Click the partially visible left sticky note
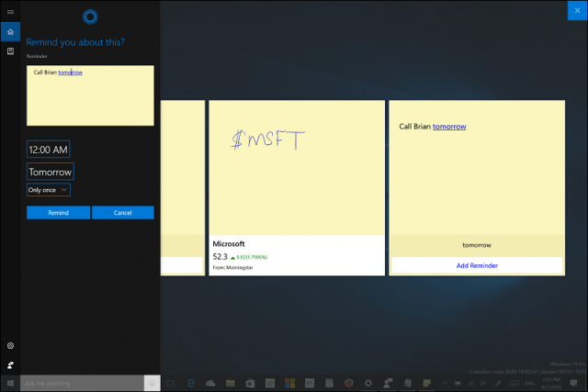The height and width of the screenshot is (392, 588). (x=183, y=187)
